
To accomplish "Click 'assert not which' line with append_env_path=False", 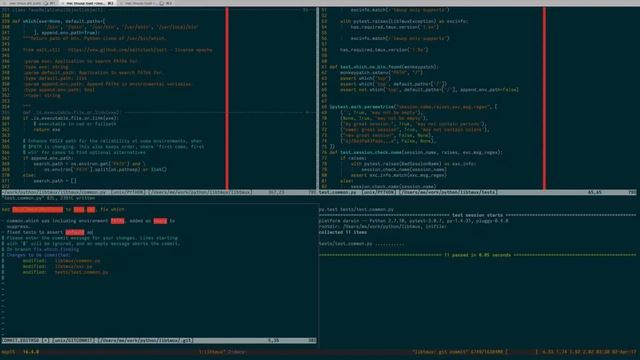I will click(429, 90).
